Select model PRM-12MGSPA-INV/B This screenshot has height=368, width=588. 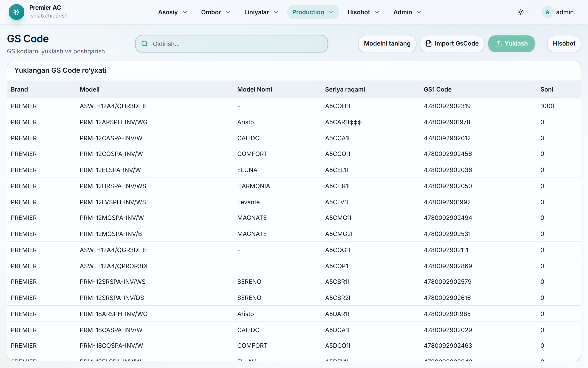(x=111, y=234)
